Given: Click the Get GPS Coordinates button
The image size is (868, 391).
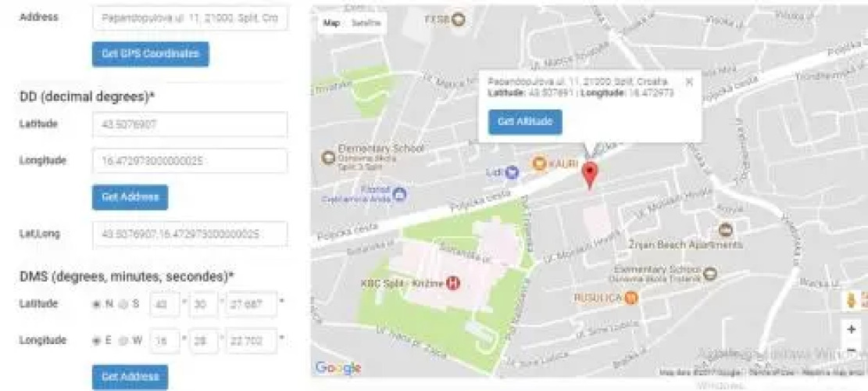Looking at the screenshot, I should [x=151, y=54].
